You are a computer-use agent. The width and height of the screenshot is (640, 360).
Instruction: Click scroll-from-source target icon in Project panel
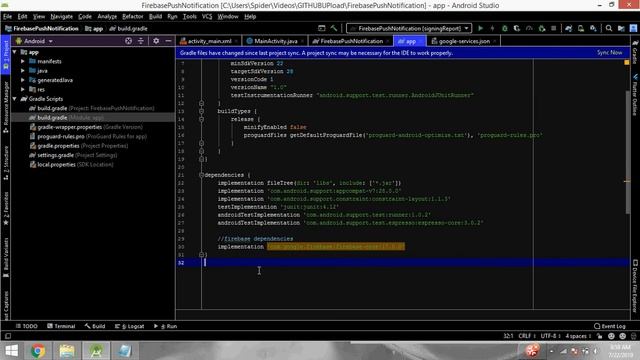(128, 41)
